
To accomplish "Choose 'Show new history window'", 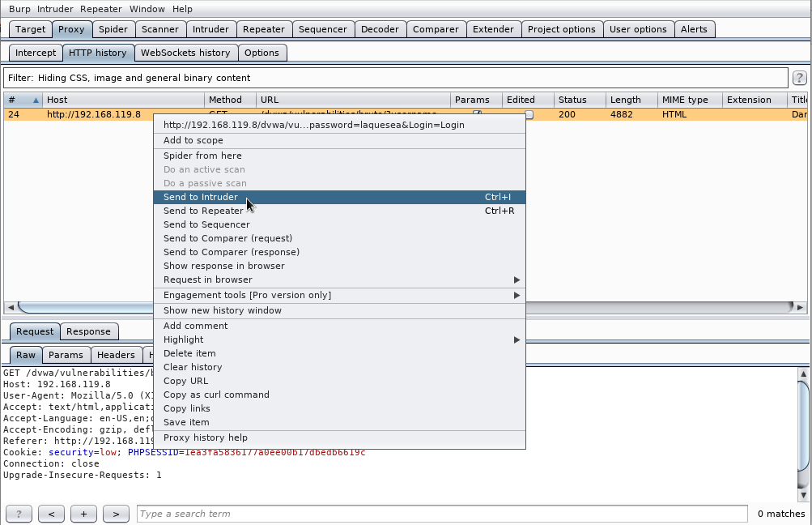I will (x=340, y=310).
